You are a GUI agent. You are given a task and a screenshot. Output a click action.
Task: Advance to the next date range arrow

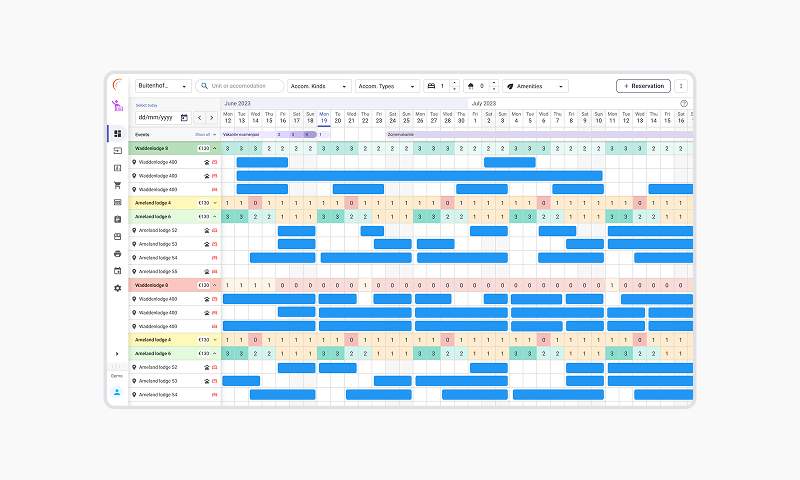211,117
